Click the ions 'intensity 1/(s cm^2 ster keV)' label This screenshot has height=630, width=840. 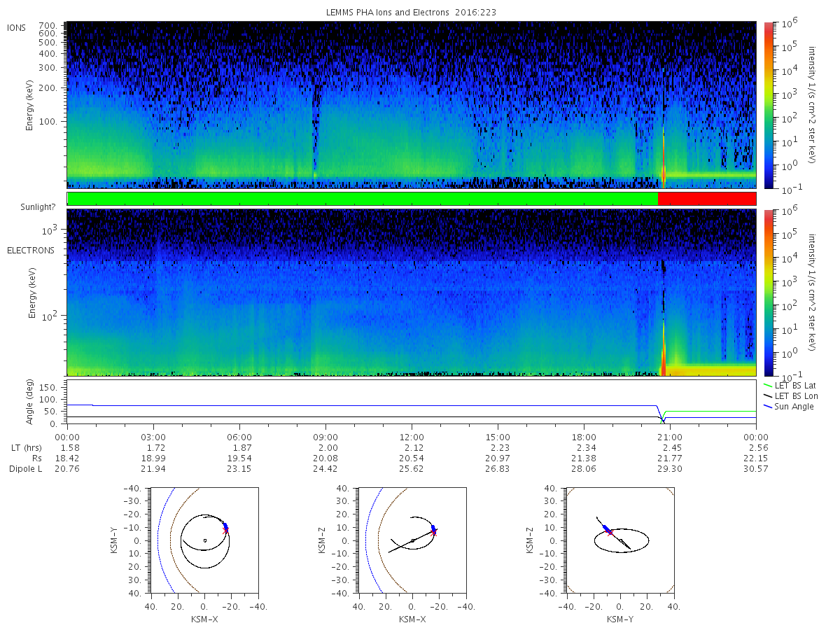pos(812,105)
